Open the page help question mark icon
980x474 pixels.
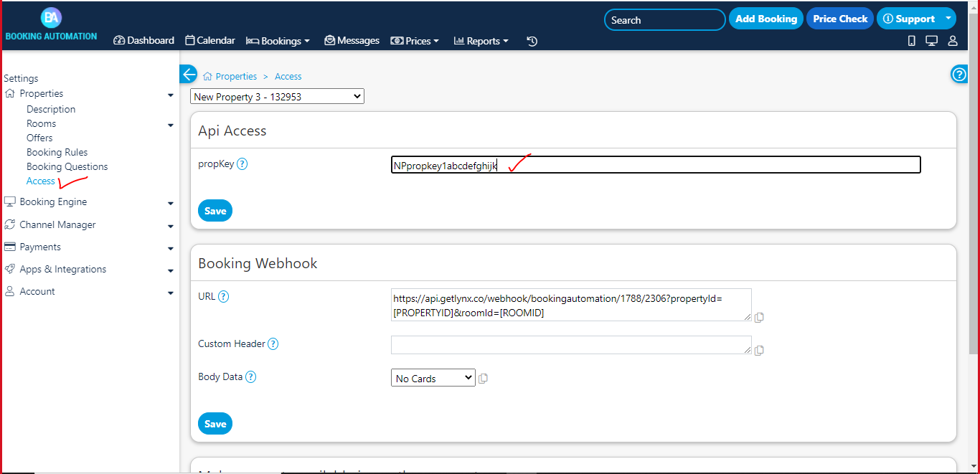tap(959, 74)
